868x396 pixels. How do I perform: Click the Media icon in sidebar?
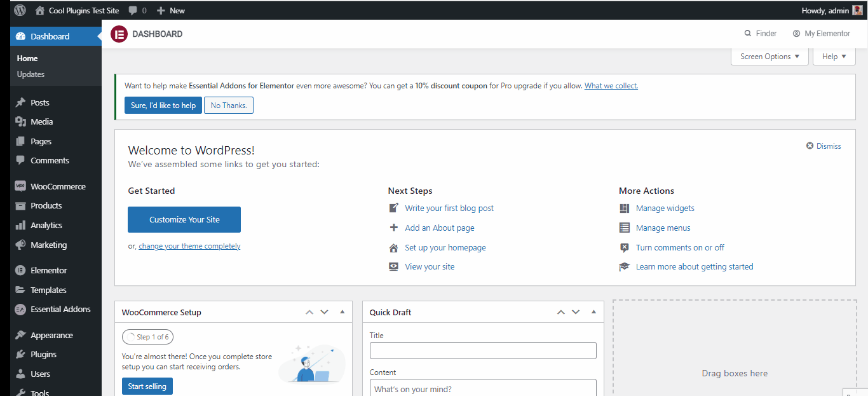20,122
